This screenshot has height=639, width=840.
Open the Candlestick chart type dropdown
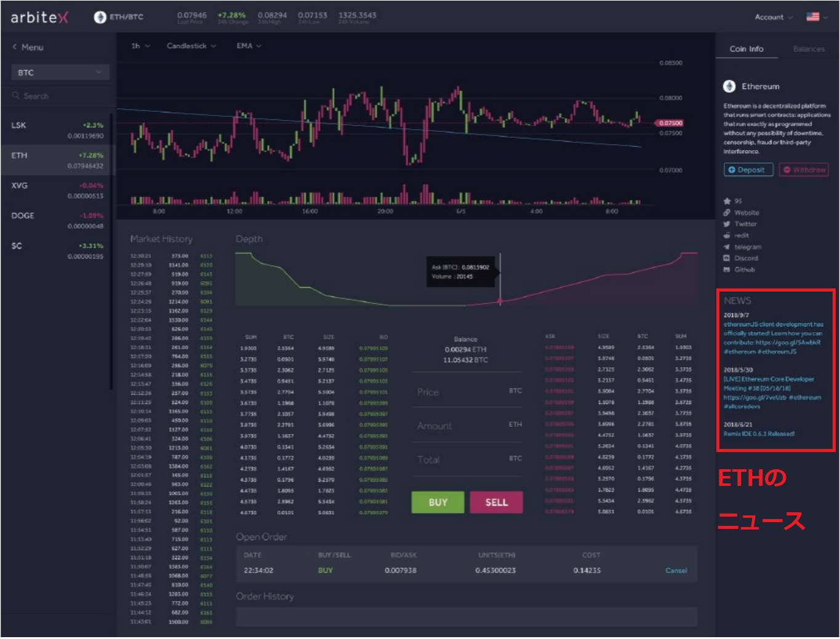click(x=191, y=46)
